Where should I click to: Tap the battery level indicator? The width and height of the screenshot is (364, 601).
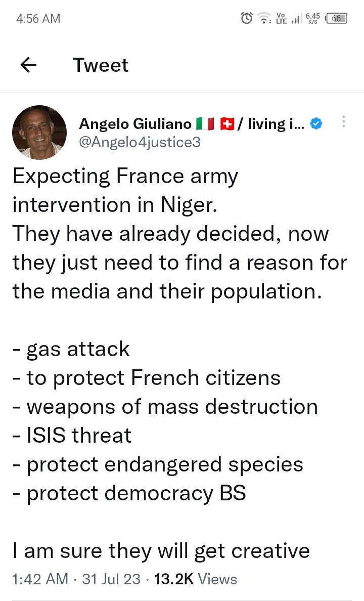point(336,18)
